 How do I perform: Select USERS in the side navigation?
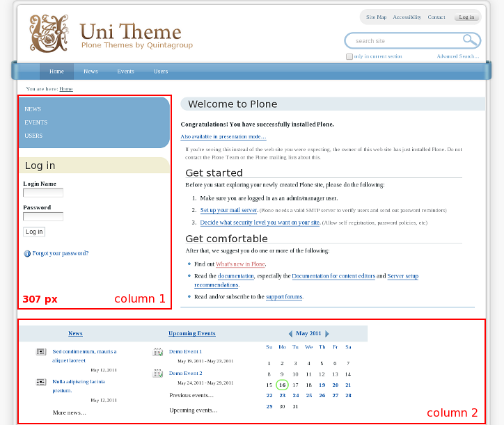point(33,136)
